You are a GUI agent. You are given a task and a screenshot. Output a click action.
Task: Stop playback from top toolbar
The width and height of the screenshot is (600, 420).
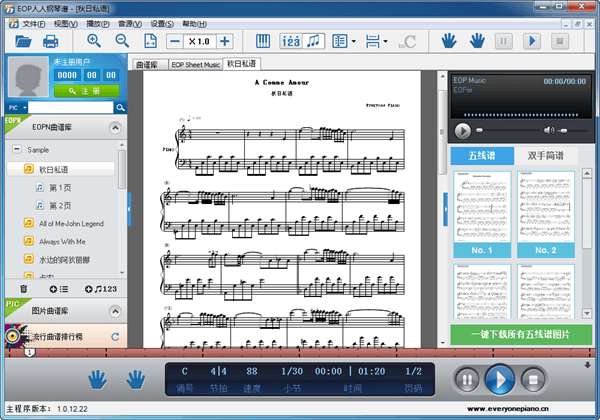(x=560, y=41)
